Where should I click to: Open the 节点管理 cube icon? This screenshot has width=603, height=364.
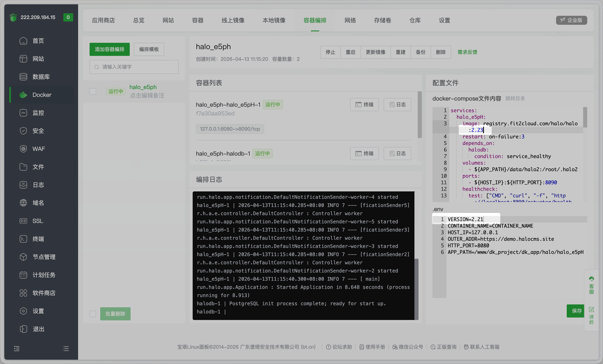23,257
